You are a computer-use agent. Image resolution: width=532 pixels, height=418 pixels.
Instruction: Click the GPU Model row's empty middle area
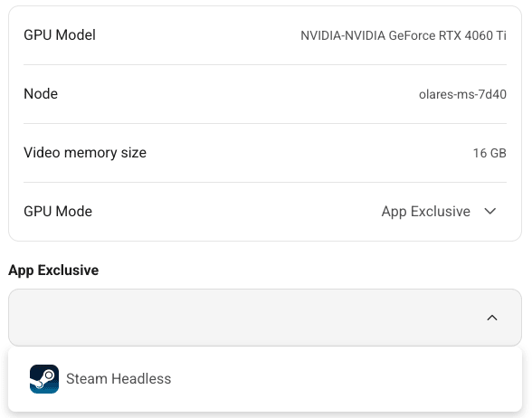(x=197, y=35)
